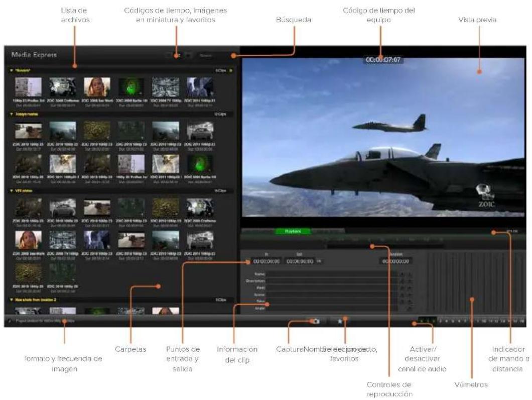Toggle audio channel 7 button

[465, 321]
